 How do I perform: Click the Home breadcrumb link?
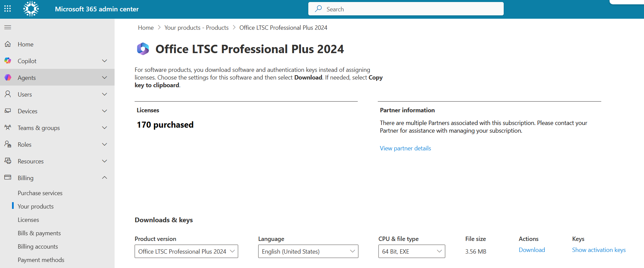146,28
